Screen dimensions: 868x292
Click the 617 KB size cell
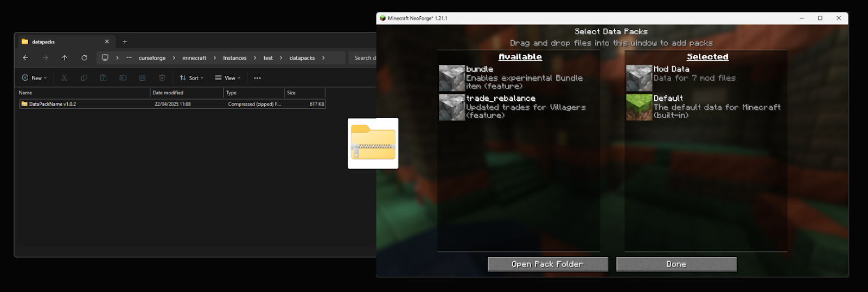click(x=317, y=104)
